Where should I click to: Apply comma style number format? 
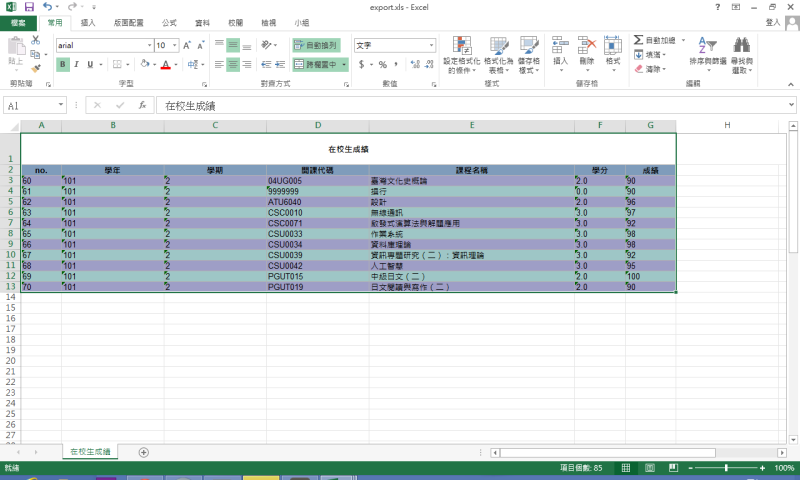[x=396, y=64]
